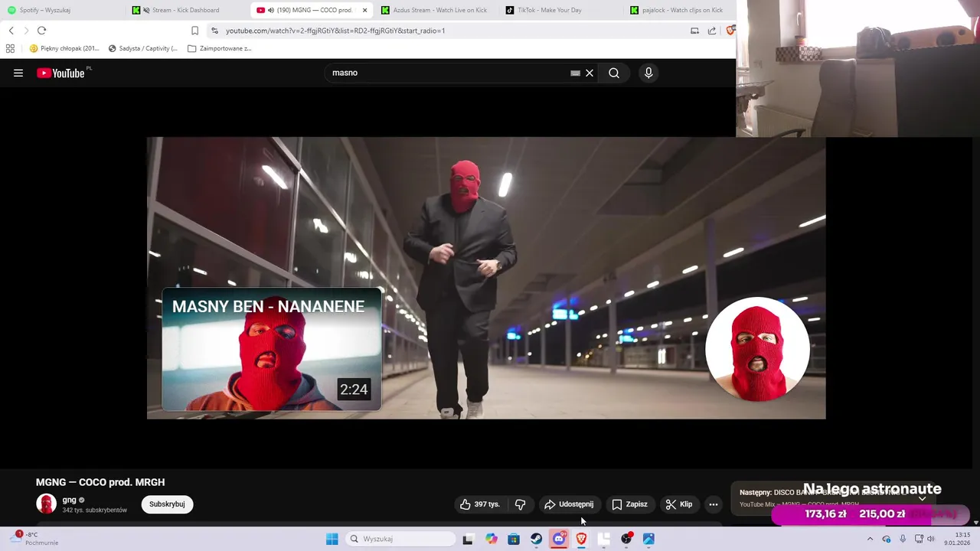
Task: Create a clip with Klip button
Action: [x=678, y=504]
